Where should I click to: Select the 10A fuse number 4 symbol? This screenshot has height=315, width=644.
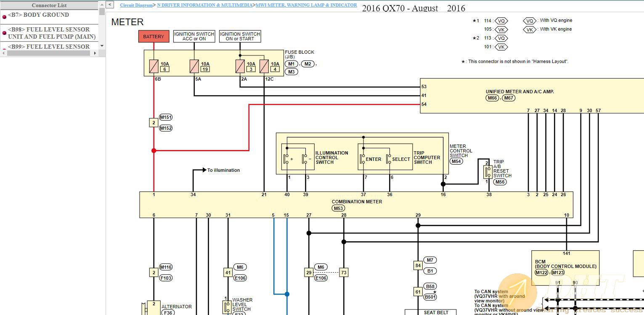click(x=264, y=66)
